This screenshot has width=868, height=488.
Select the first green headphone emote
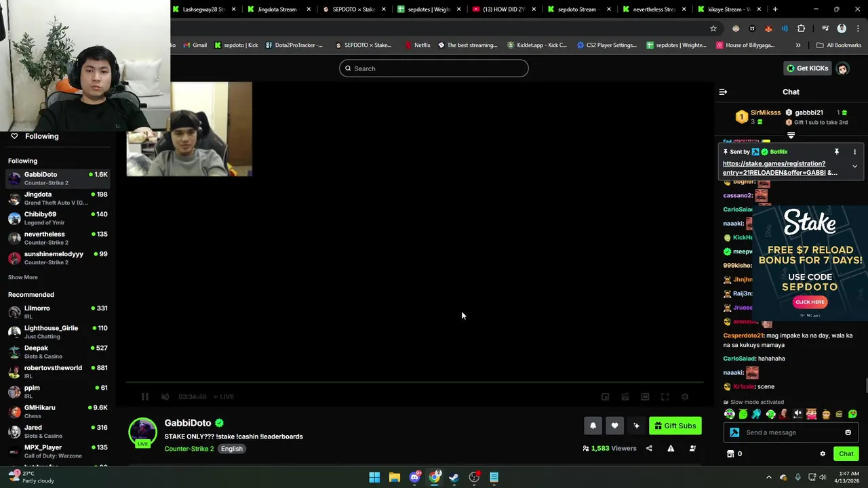[730, 414]
